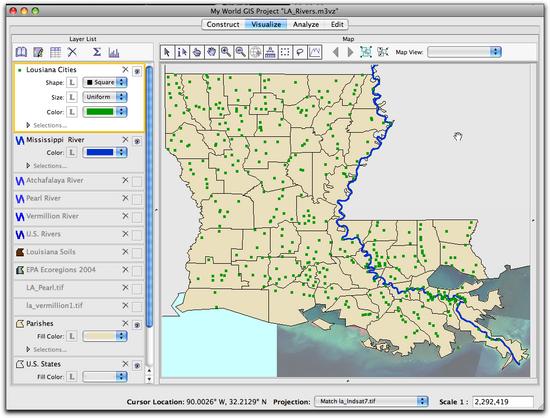This screenshot has width=550, height=418.
Task: Go to the previous map view arrow
Action: pyautogui.click(x=336, y=52)
